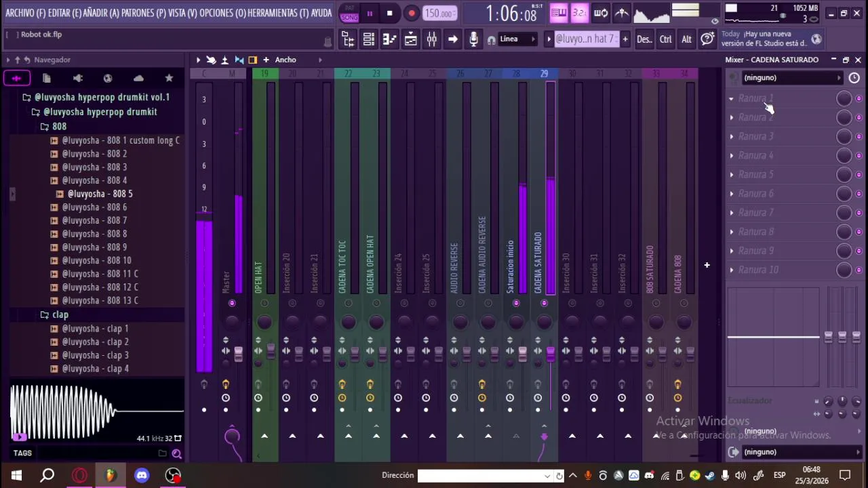Open the EDITAR menu
Screen dimensions: 868x488
pos(64,13)
